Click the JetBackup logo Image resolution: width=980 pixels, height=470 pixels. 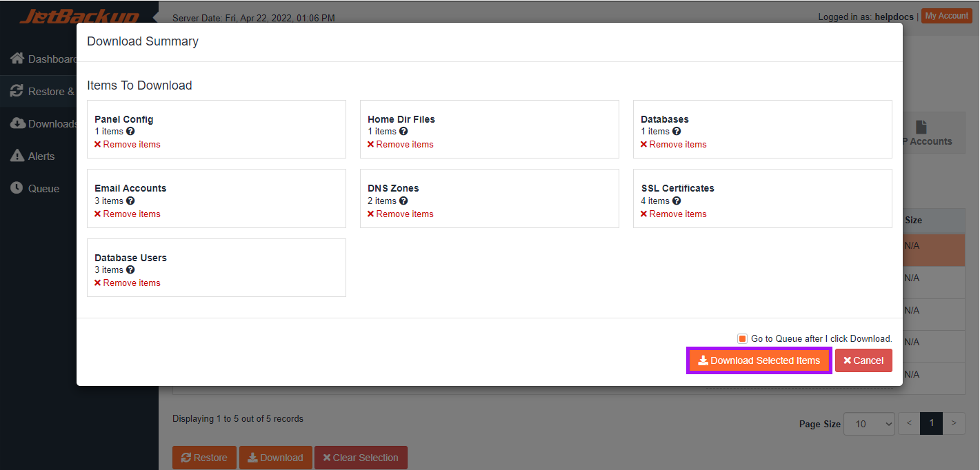tap(79, 15)
